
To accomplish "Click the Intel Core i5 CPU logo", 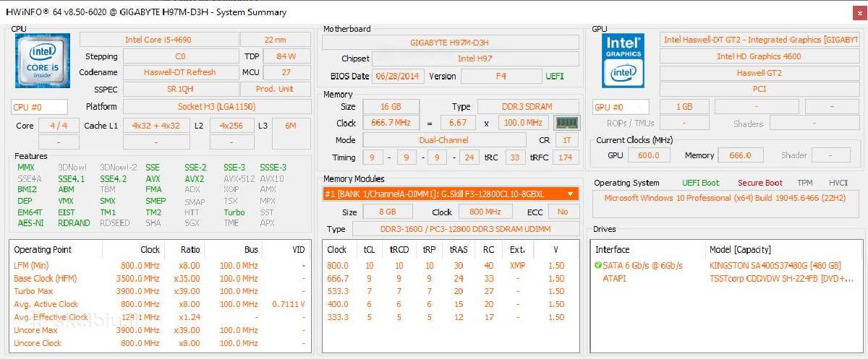I will [42, 61].
